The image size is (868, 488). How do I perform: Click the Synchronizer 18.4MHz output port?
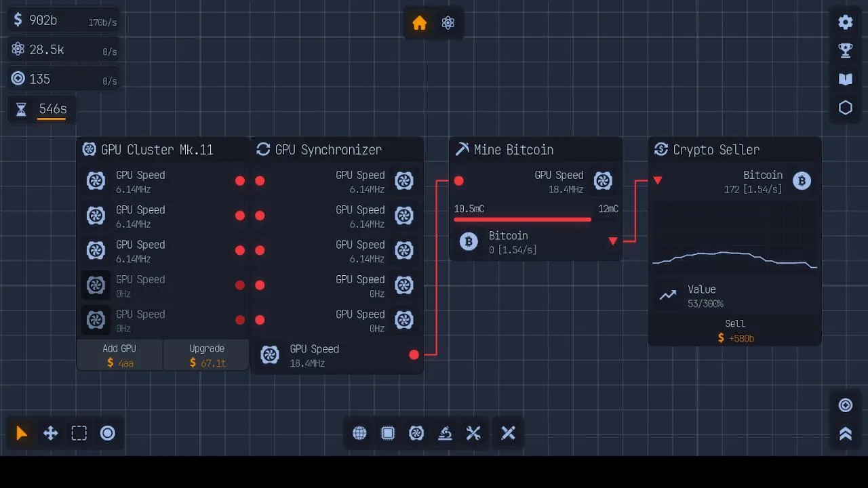[x=414, y=354]
